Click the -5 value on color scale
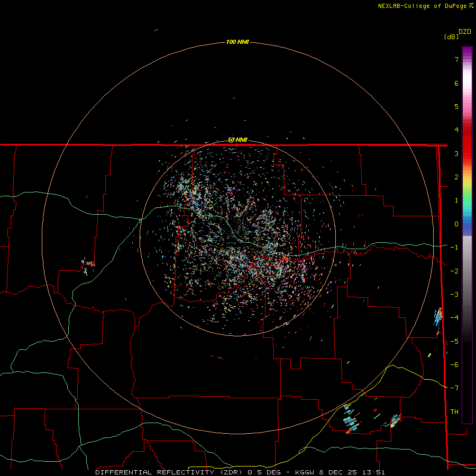The image size is (476, 476). pos(454,342)
